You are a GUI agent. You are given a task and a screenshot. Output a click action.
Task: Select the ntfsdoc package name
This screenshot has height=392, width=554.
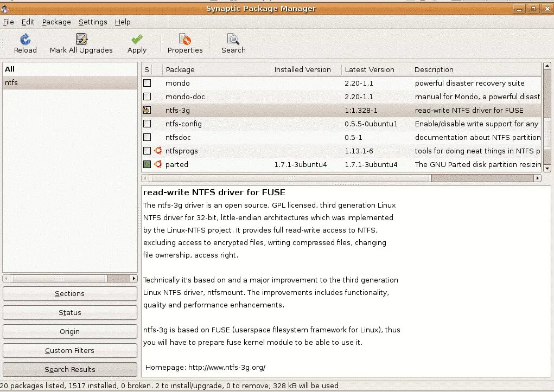178,137
